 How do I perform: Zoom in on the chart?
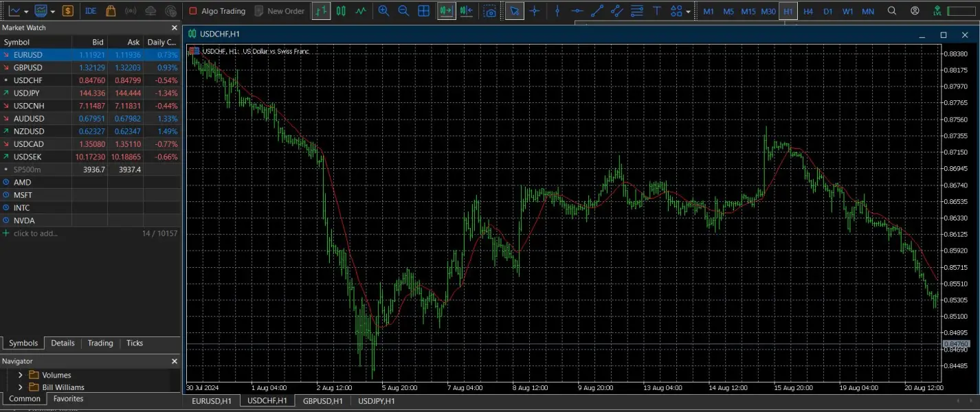coord(383,11)
